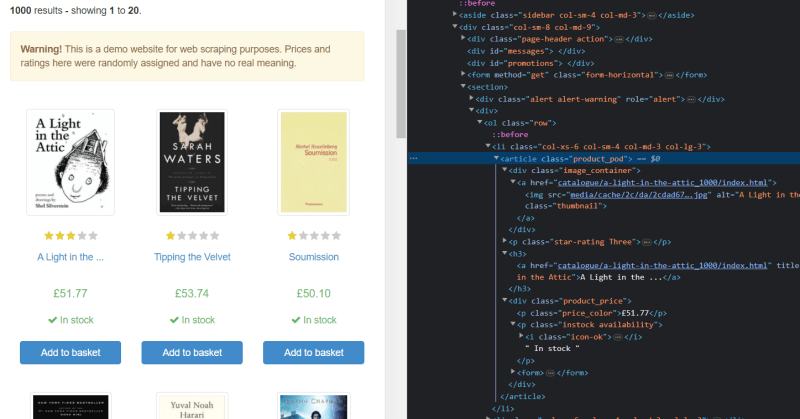Click the ellipsis badge on form-horizontal row
This screenshot has height=419, width=800.
coord(669,75)
